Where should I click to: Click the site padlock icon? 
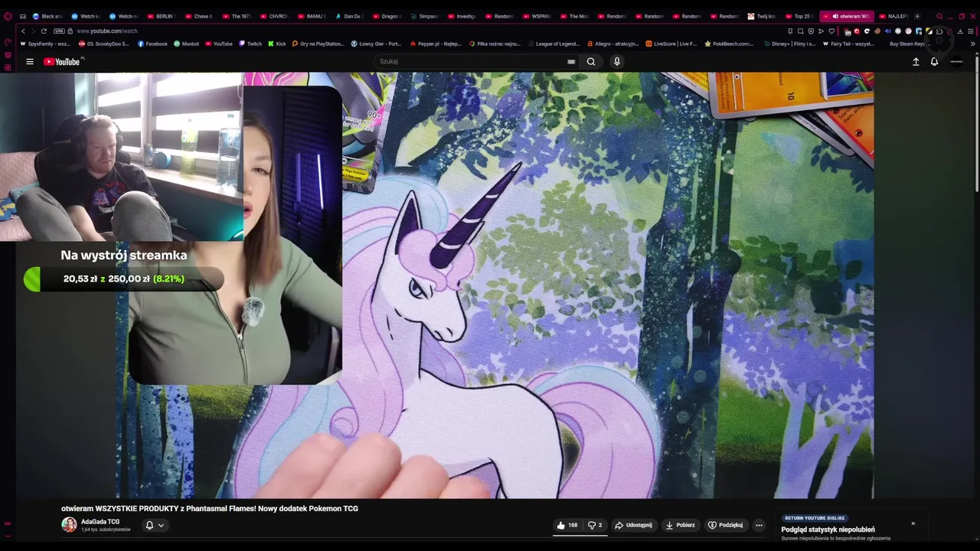70,31
